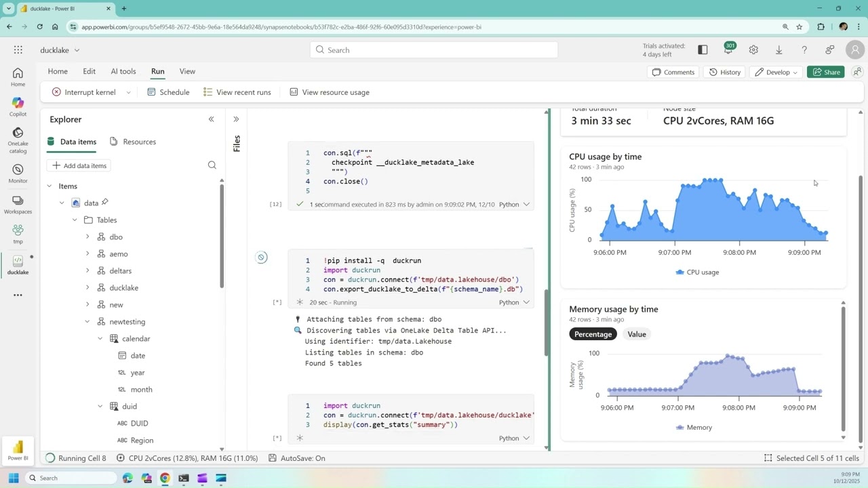This screenshot has height=488, width=868.
Task: Click View resource usage
Action: point(330,92)
